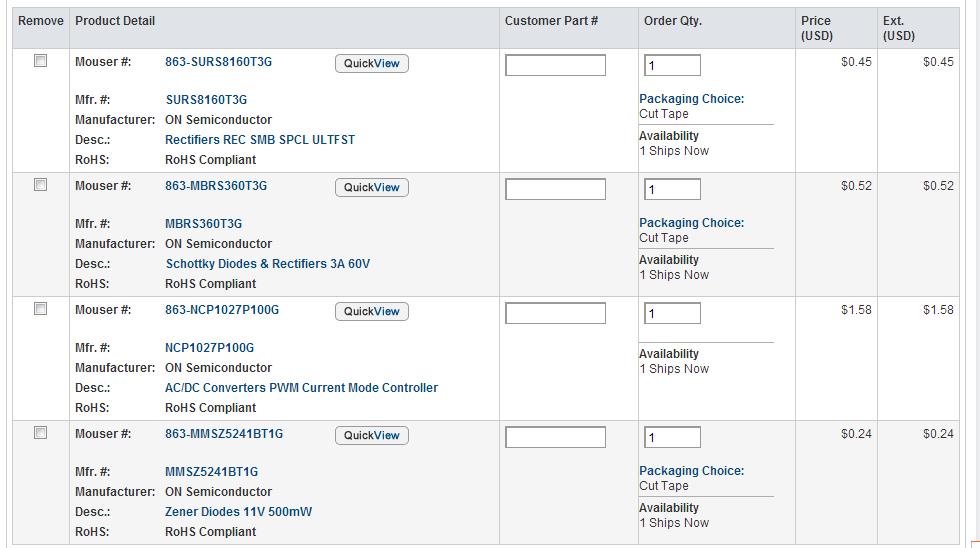
Task: Tick Remove checkbox for 863-MMSZ5241BT1G
Action: 41,432
